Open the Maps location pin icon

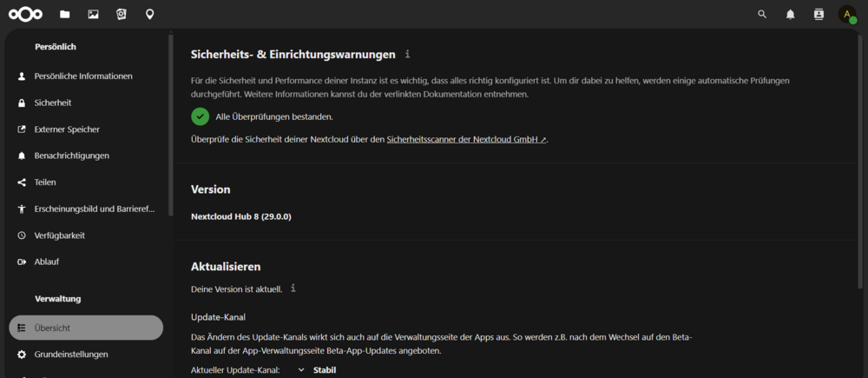click(x=149, y=15)
